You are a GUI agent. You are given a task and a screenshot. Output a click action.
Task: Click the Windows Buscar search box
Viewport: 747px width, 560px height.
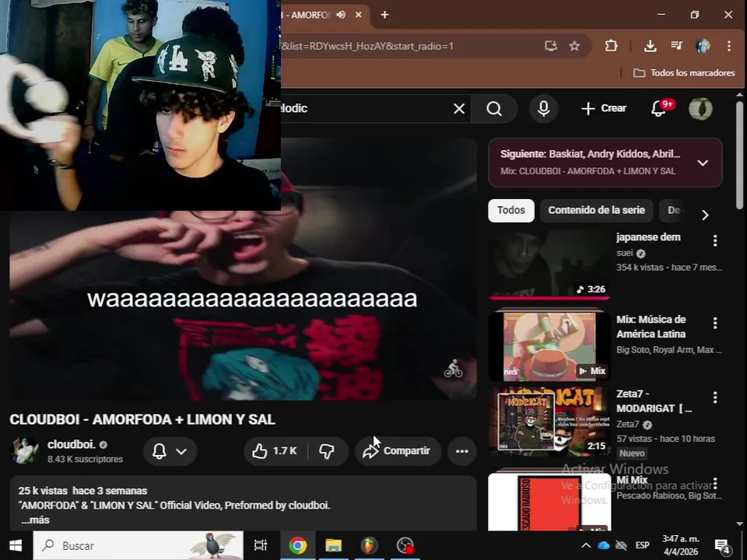[139, 545]
